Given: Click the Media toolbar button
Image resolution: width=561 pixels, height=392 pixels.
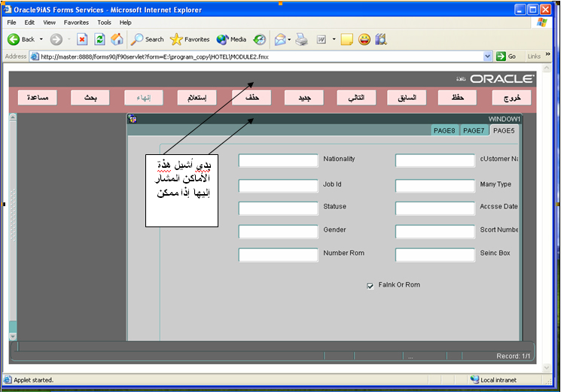Looking at the screenshot, I should [231, 39].
